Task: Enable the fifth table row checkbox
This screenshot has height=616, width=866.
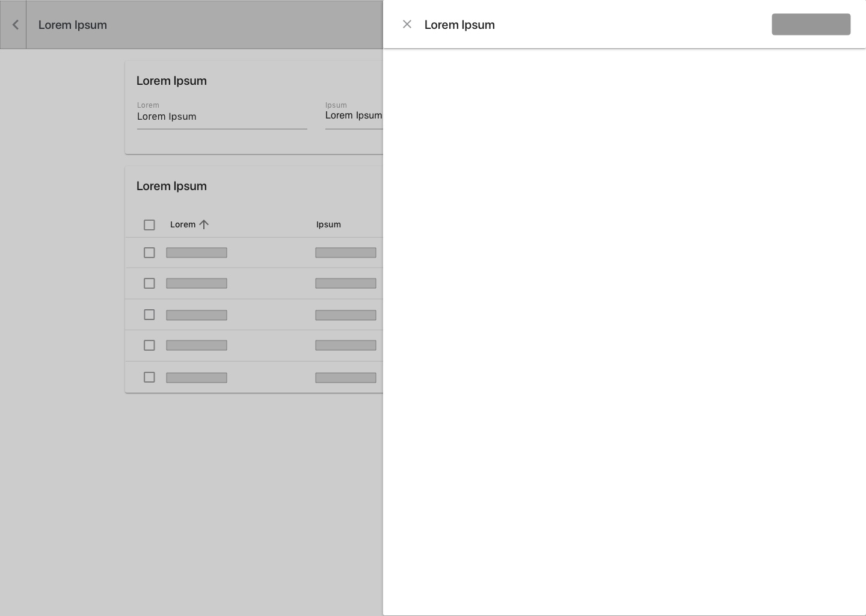Action: 149,377
